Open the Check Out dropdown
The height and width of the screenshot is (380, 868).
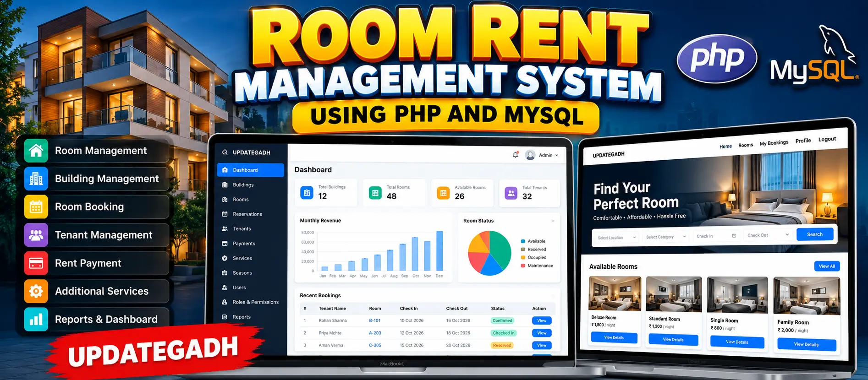click(768, 235)
